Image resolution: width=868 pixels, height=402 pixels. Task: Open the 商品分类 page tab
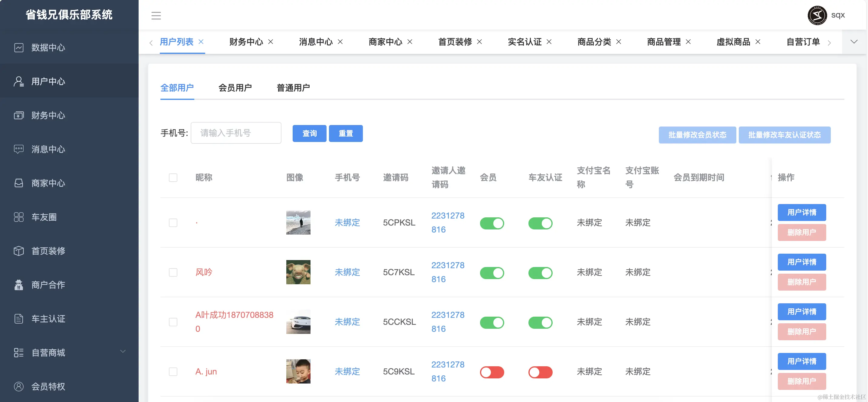594,42
